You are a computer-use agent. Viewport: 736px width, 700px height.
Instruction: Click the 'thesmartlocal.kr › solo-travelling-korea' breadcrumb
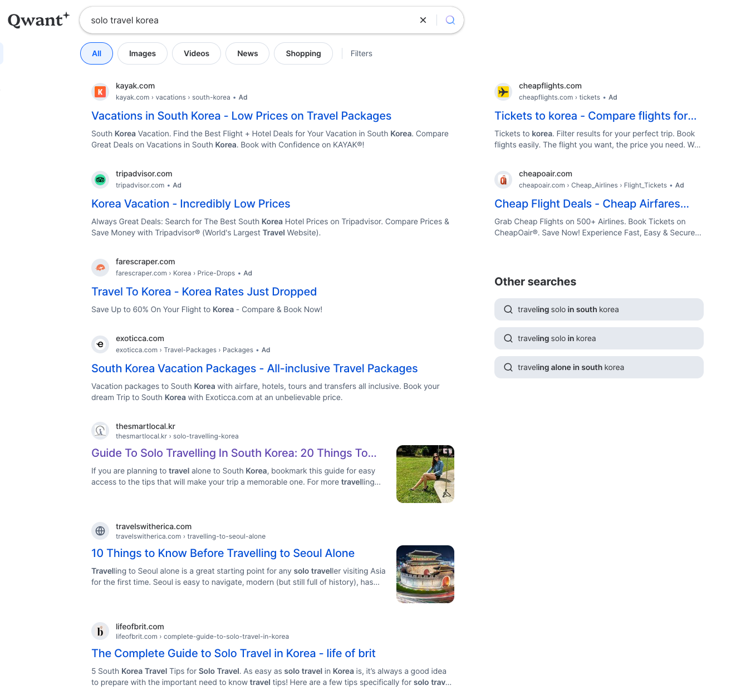[x=177, y=436]
